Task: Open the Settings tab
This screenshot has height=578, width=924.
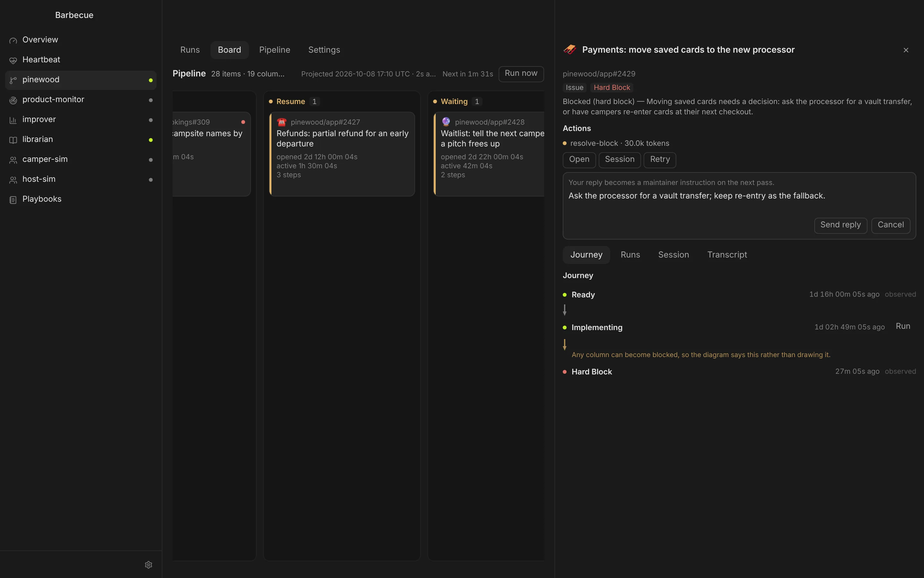Action: click(324, 50)
